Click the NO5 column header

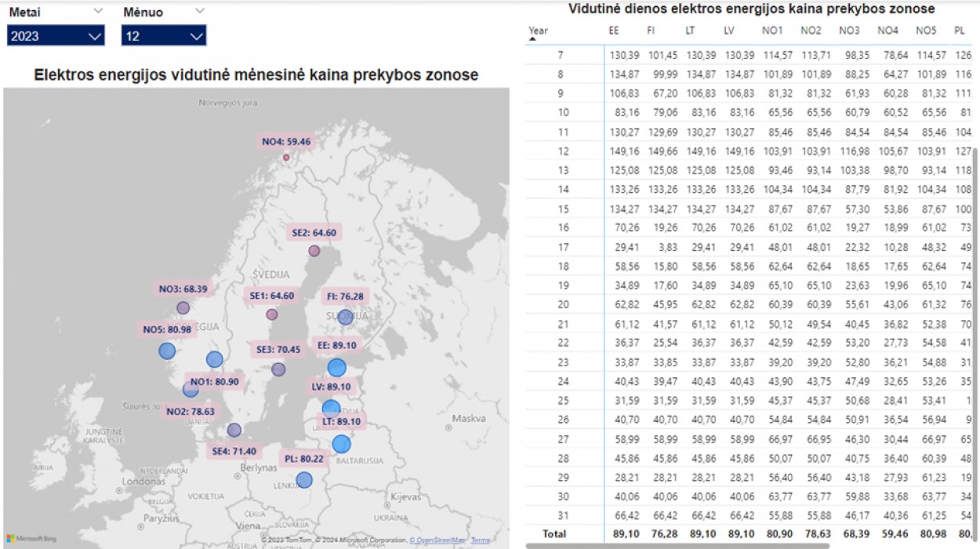pyautogui.click(x=926, y=31)
